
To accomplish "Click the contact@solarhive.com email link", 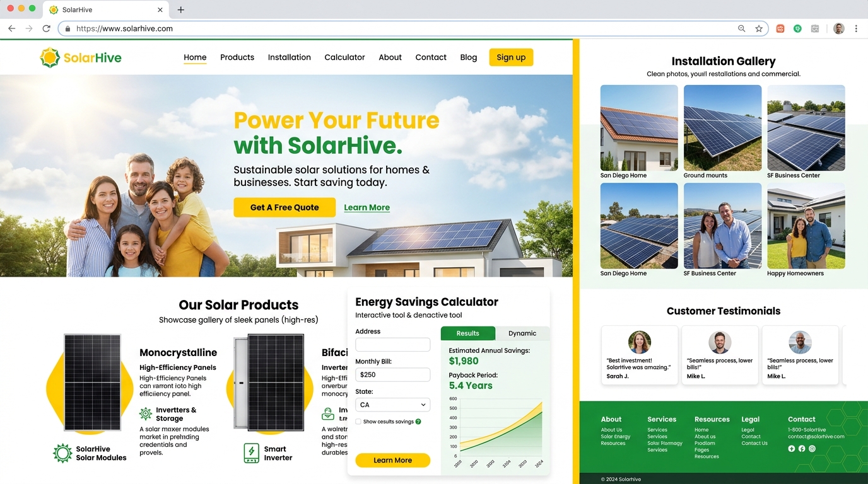I will pos(816,437).
